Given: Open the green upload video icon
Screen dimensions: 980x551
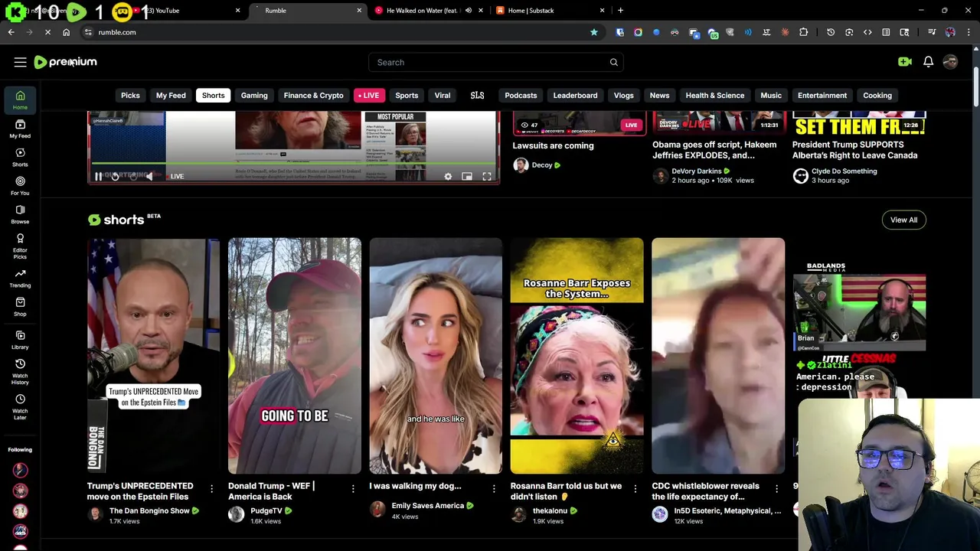Looking at the screenshot, I should coord(905,62).
